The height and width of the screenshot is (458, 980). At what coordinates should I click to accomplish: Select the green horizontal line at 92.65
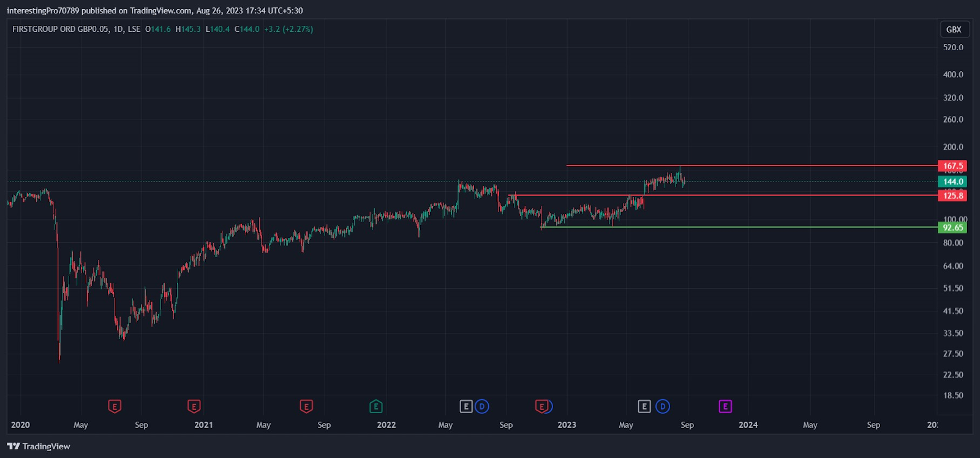[x=739, y=227]
